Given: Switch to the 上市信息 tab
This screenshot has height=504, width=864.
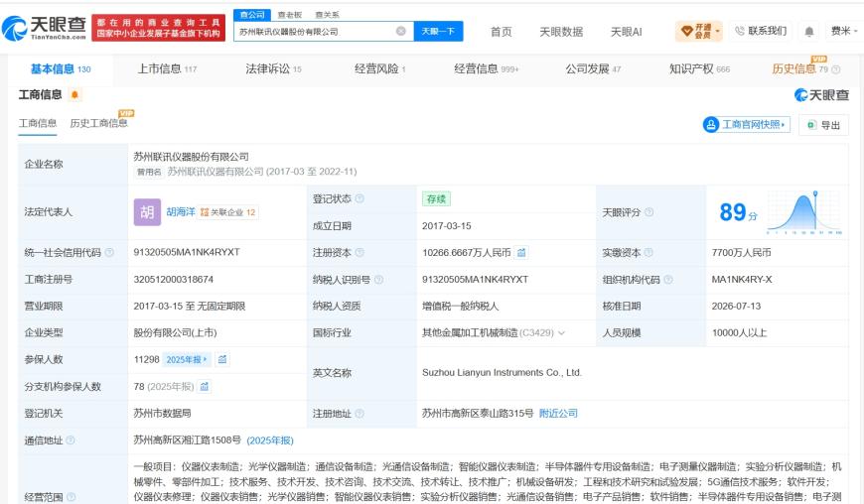Looking at the screenshot, I should [x=167, y=68].
